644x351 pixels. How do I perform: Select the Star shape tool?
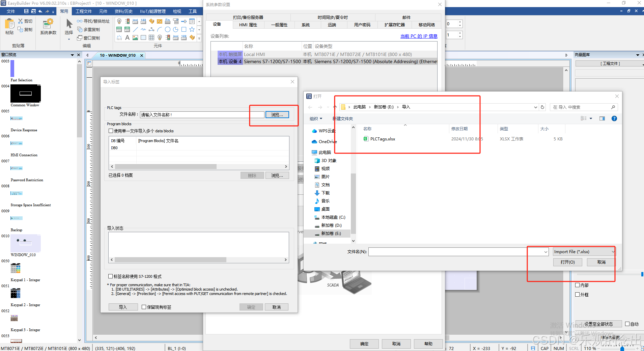[x=192, y=29]
